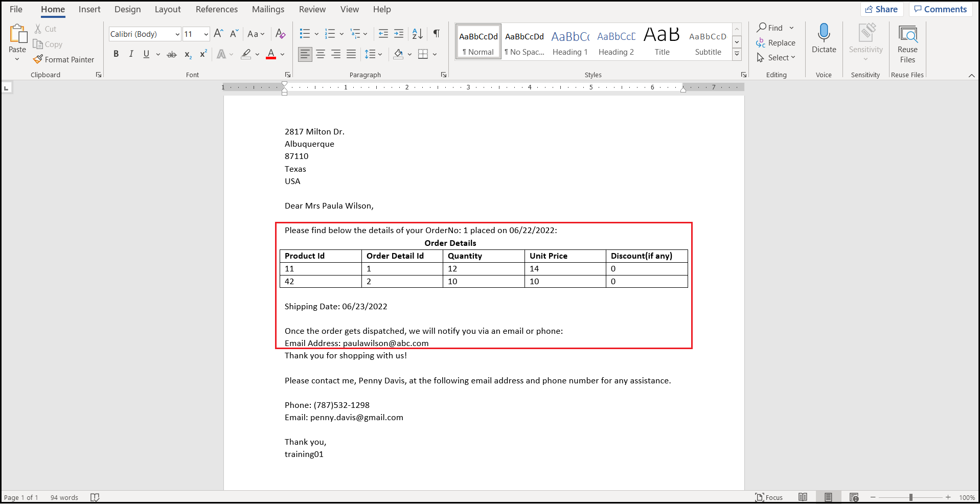
Task: Toggle Italic formatting
Action: pyautogui.click(x=131, y=54)
